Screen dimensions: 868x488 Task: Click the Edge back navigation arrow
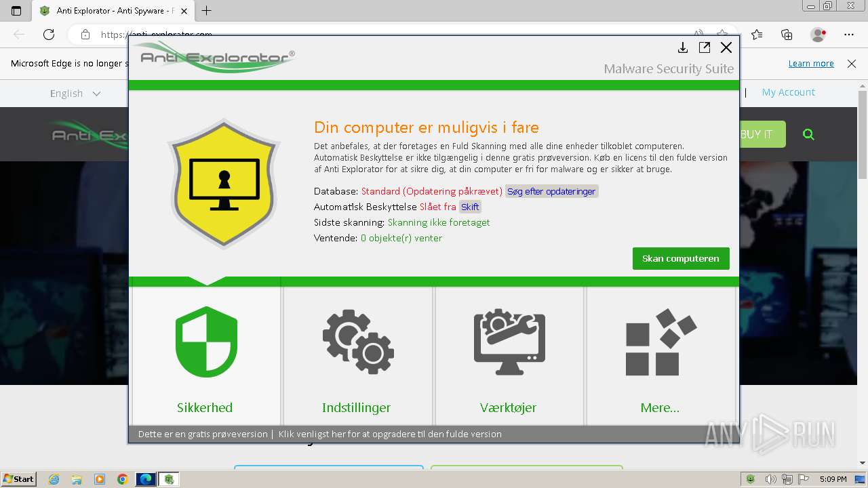(x=19, y=35)
